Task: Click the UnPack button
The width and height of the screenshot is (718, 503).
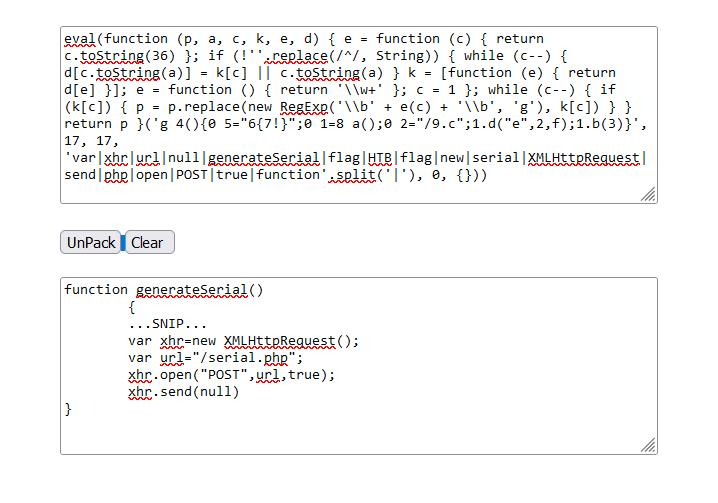Action: point(90,242)
